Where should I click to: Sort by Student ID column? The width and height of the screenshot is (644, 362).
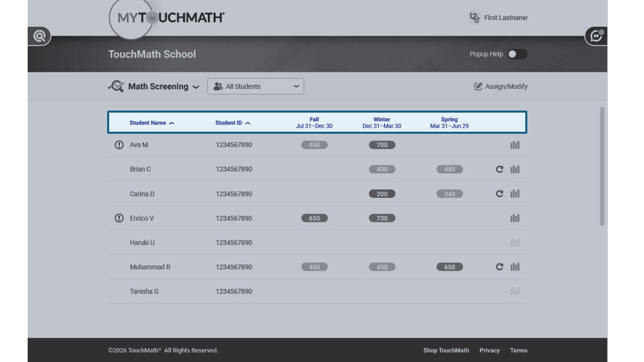coord(233,123)
